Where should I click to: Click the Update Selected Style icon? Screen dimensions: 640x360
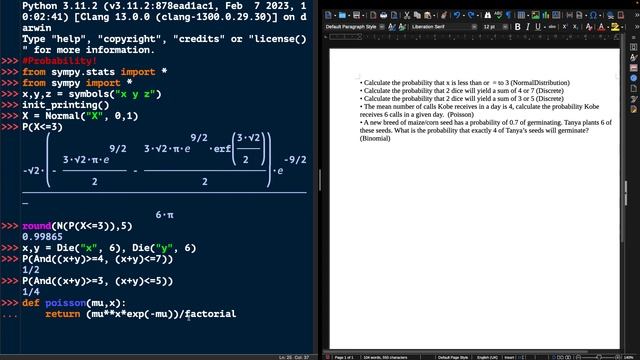(x=392, y=27)
